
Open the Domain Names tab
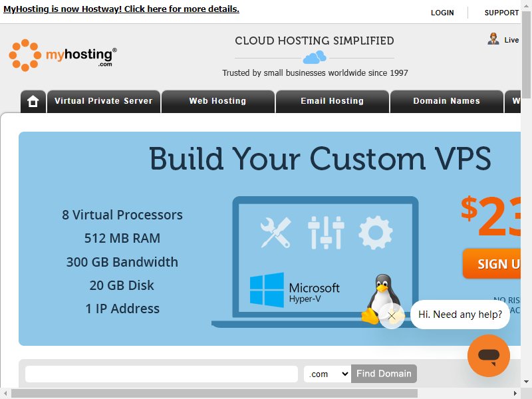pyautogui.click(x=446, y=101)
